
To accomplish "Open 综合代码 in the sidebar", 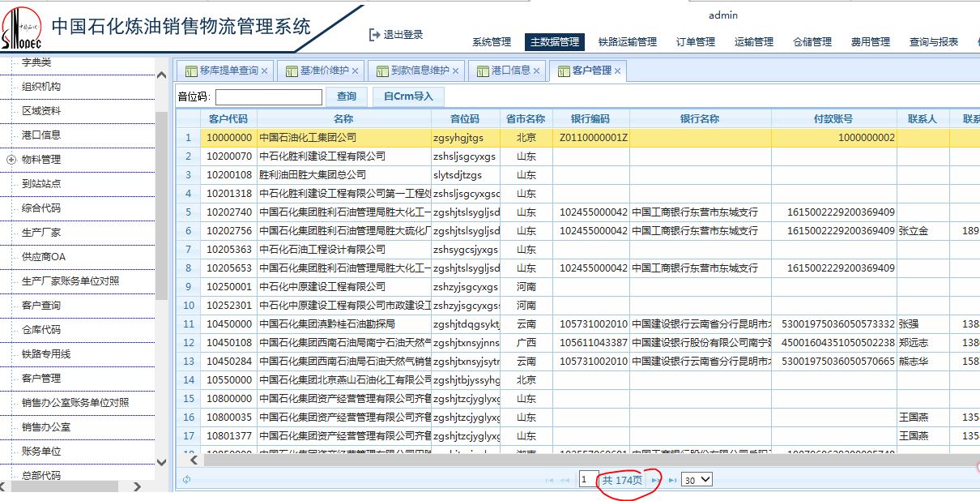I will [x=41, y=208].
